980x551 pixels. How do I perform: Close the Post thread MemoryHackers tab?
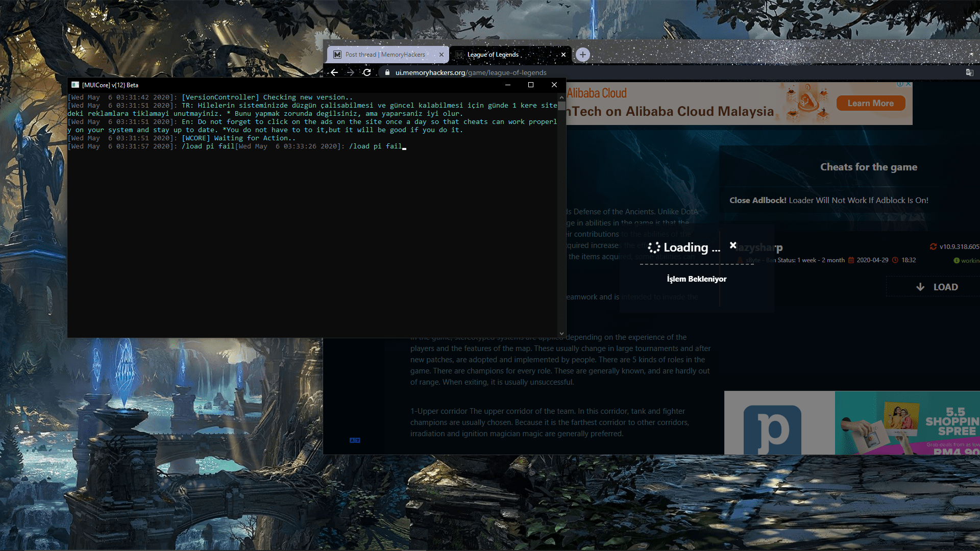[442, 55]
